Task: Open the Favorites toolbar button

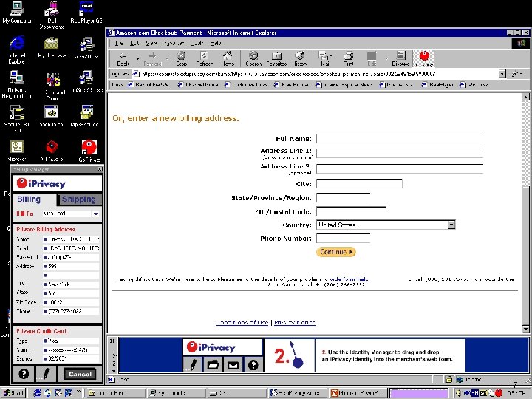Action: 276,58
